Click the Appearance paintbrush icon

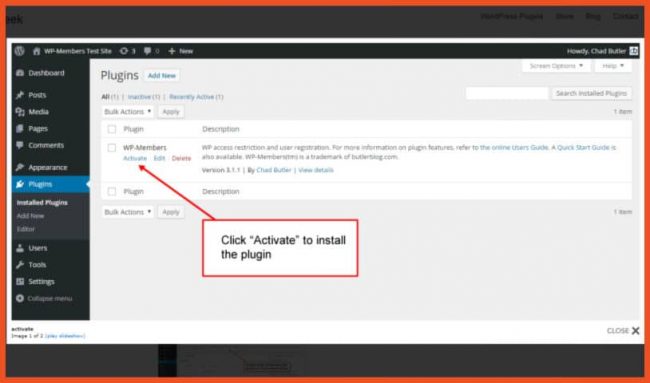pos(20,167)
